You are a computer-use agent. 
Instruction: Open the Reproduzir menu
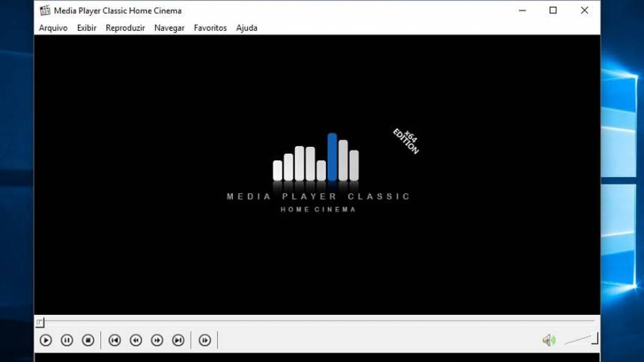click(125, 28)
